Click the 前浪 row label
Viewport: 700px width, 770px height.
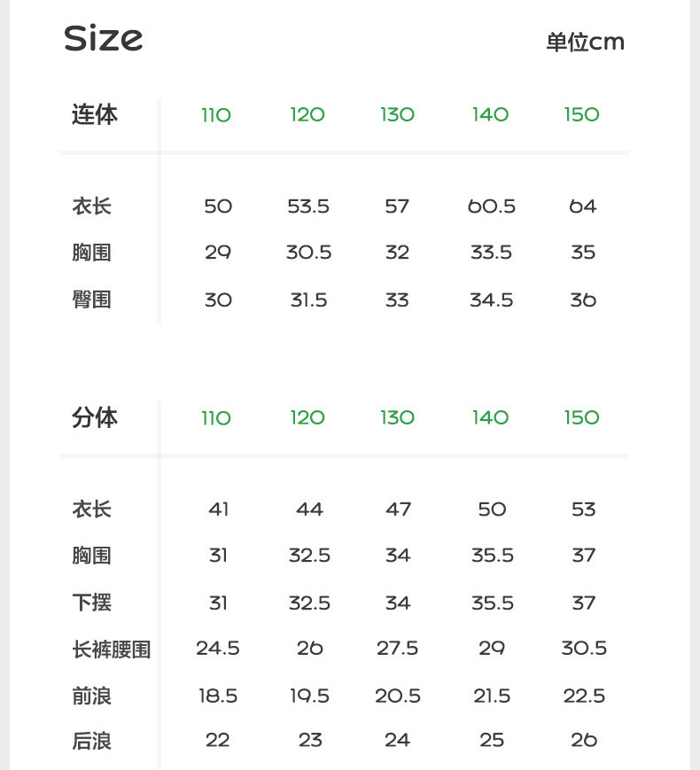pos(91,696)
